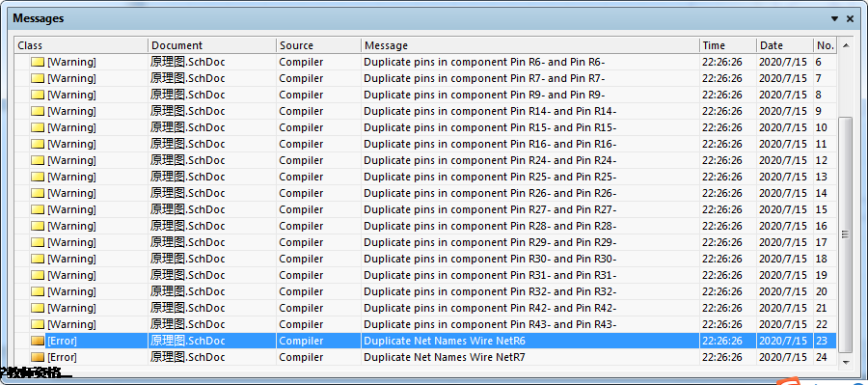The image size is (868, 385).
Task: Select the Duplicate pins Pin R9- warning row
Action: tap(425, 95)
